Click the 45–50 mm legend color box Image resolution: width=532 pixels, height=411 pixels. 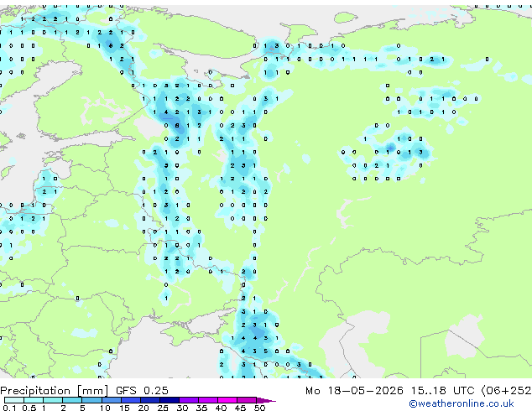click(x=247, y=400)
